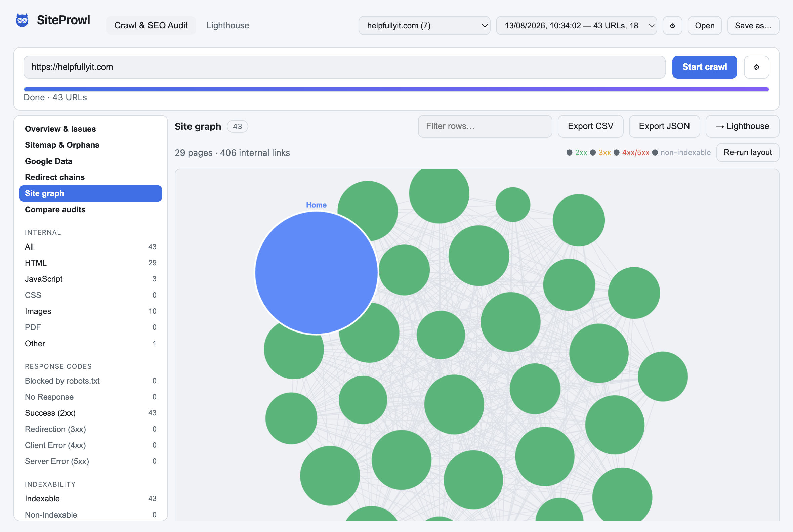
Task: Click the 43 count badge beside Site graph
Action: pos(237,127)
